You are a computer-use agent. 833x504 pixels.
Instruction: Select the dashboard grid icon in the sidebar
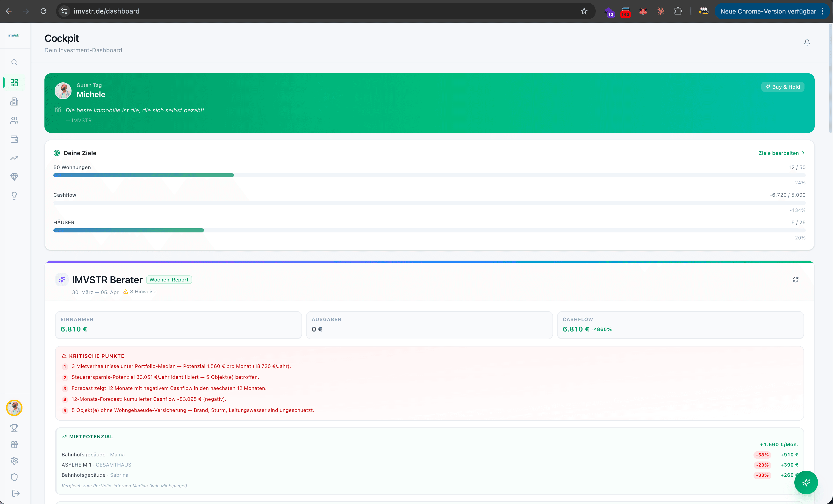(14, 82)
